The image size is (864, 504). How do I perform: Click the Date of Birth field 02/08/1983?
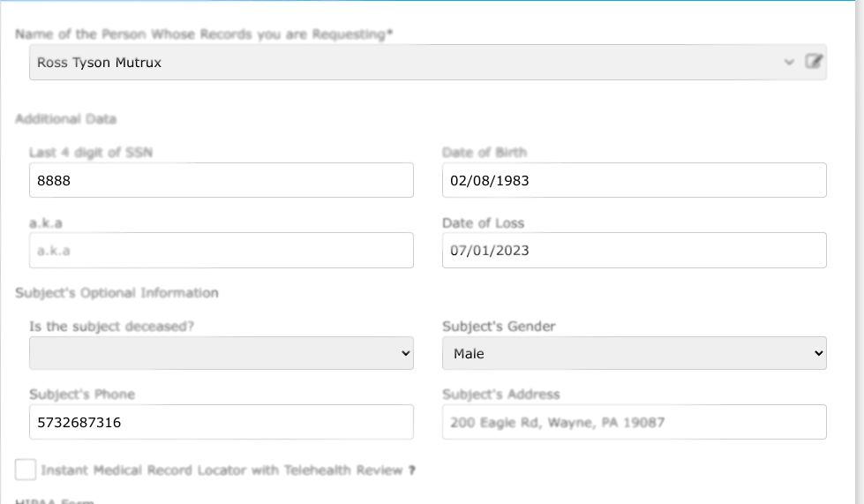point(634,180)
